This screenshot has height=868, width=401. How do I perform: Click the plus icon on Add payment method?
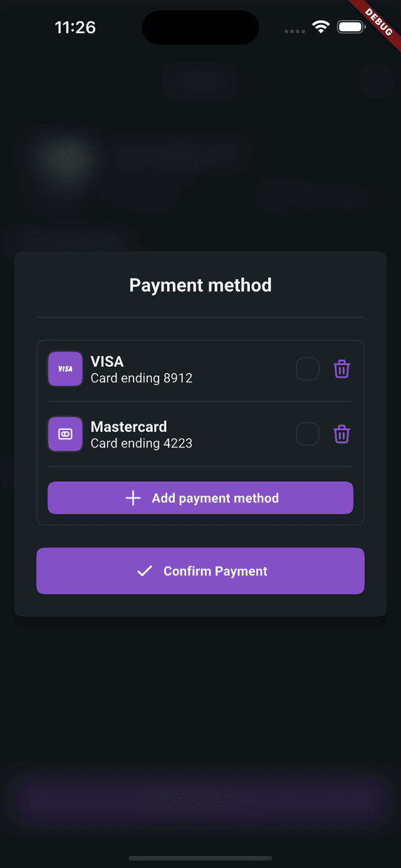pyautogui.click(x=133, y=498)
